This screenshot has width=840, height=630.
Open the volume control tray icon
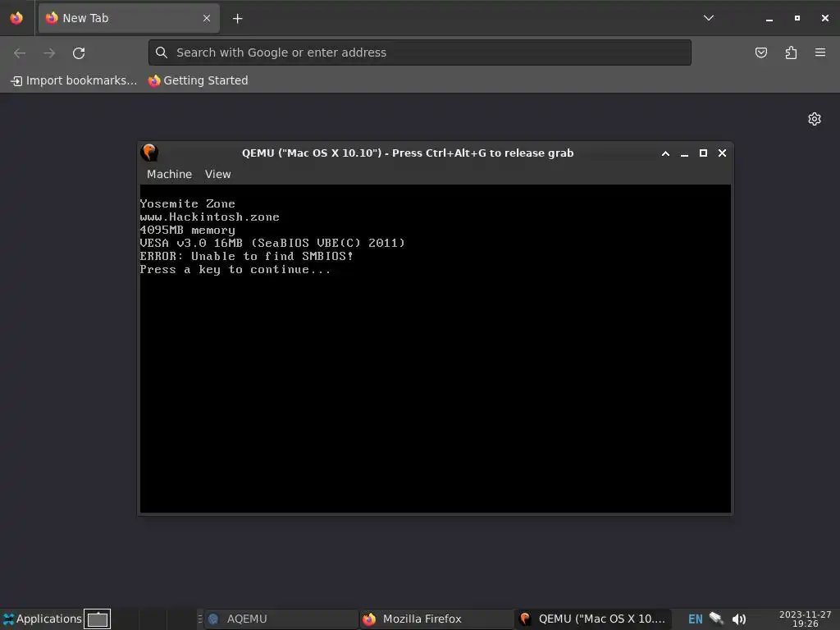coord(739,619)
